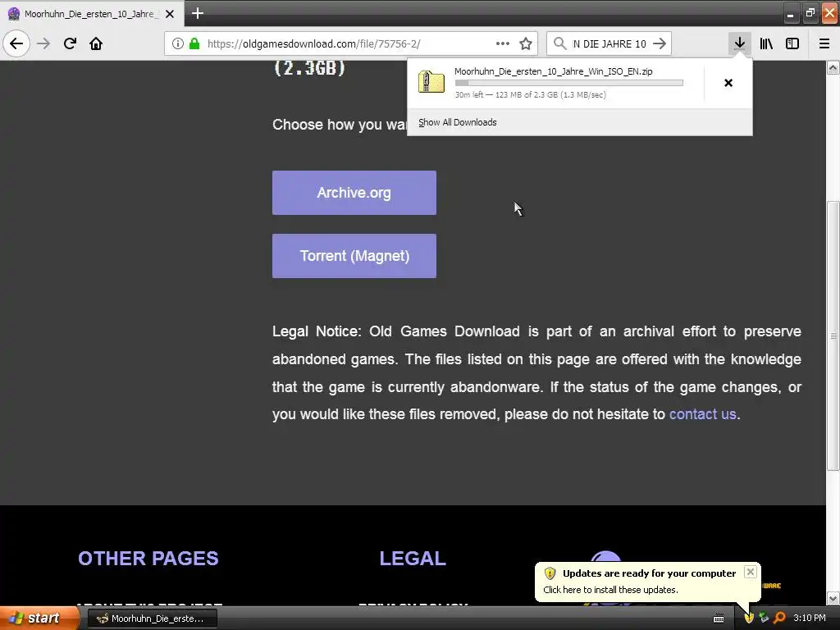Click the taskbar clock 3:10 PM
The height and width of the screenshot is (630, 840).
point(810,619)
